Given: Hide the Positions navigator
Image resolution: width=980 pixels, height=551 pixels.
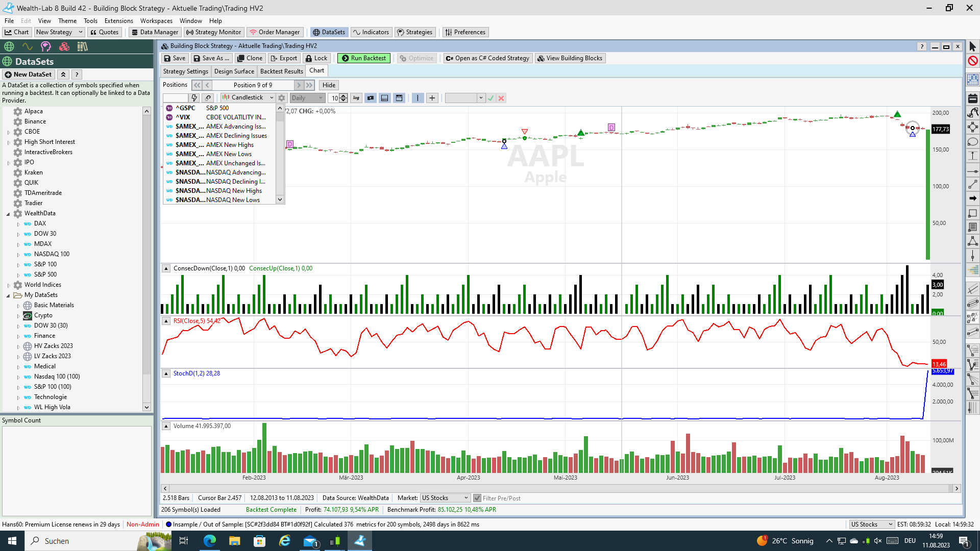Looking at the screenshot, I should pos(329,85).
